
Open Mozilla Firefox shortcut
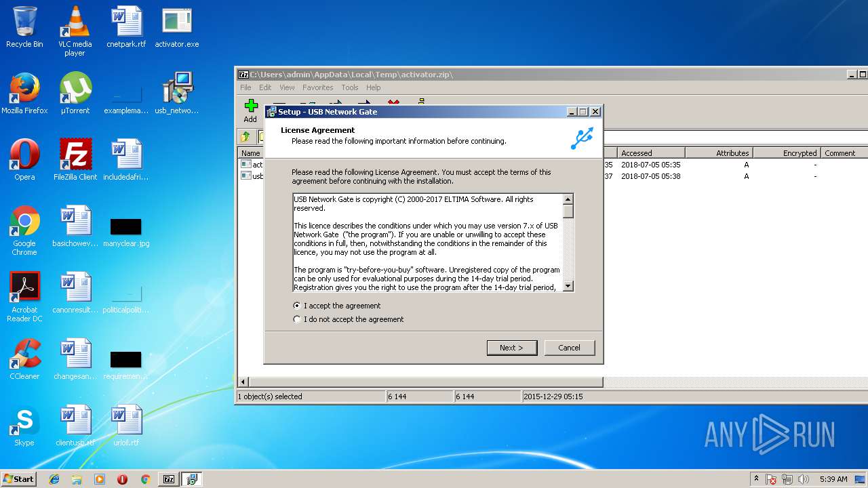(x=24, y=94)
